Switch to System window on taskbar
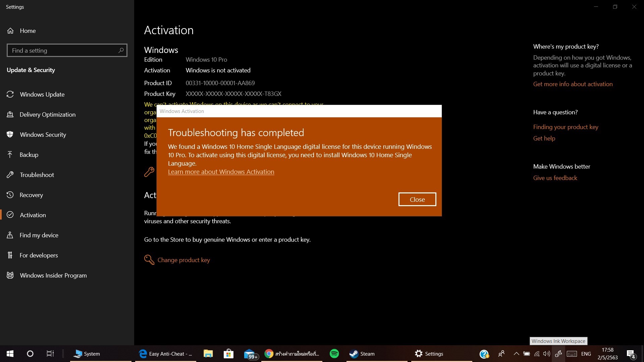 101,354
